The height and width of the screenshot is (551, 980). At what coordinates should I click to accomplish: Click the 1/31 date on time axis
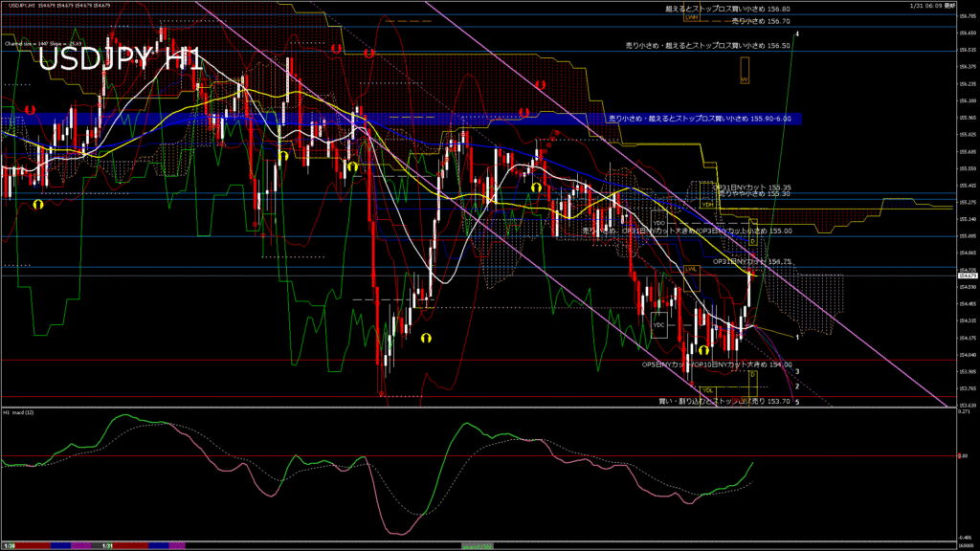click(x=108, y=545)
